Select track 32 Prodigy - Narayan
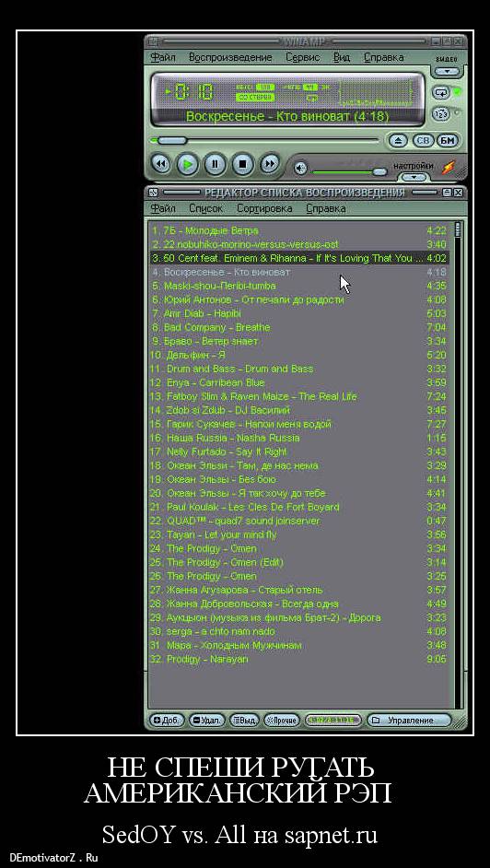This screenshot has width=490, height=868. tap(299, 660)
